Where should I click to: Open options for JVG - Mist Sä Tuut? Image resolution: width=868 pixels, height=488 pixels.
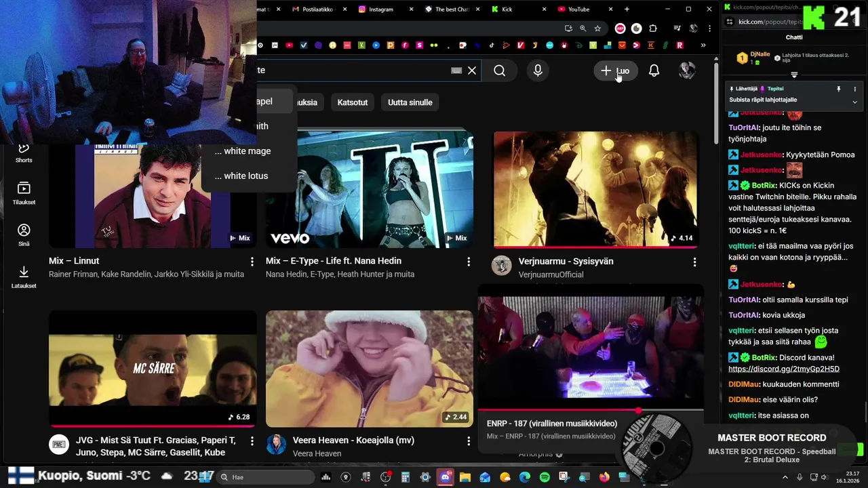click(x=252, y=441)
